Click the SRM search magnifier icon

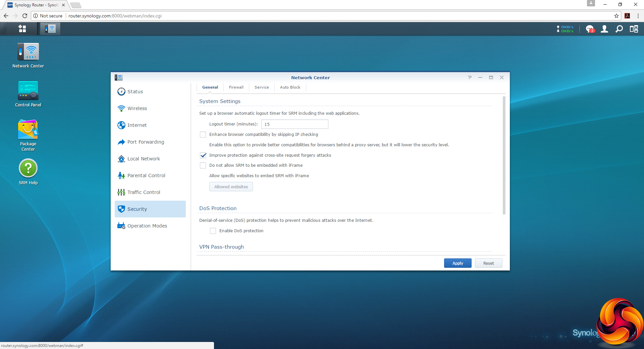click(x=619, y=29)
